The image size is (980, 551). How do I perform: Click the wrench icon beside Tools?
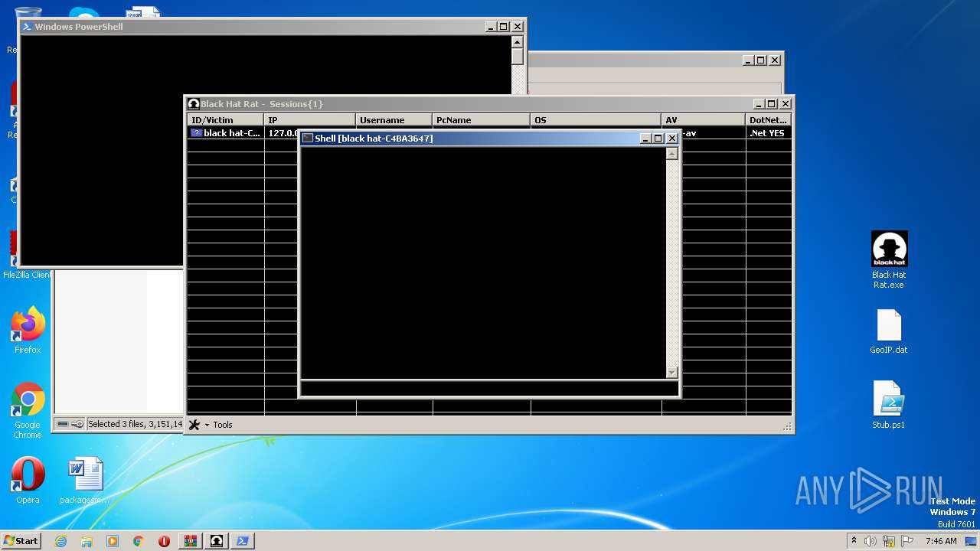point(194,425)
